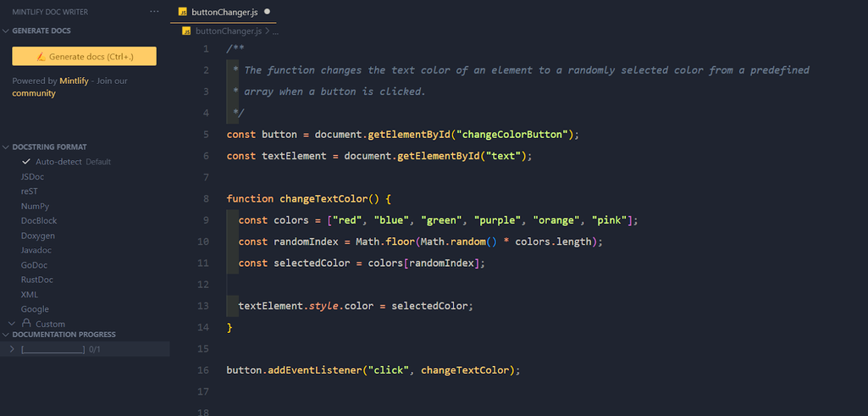Open the Mintlify link
The image size is (868, 416).
(x=75, y=80)
